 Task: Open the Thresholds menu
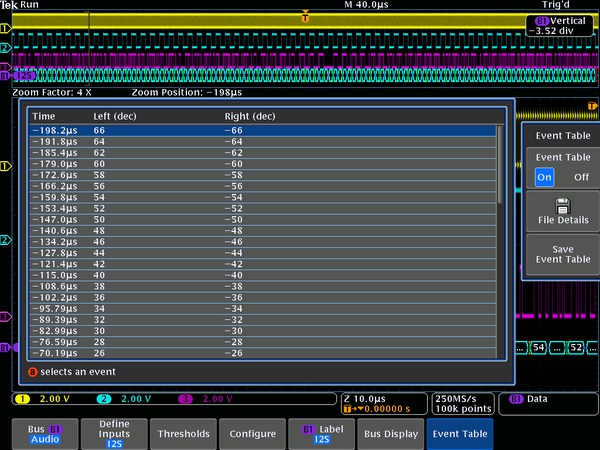[x=183, y=434]
